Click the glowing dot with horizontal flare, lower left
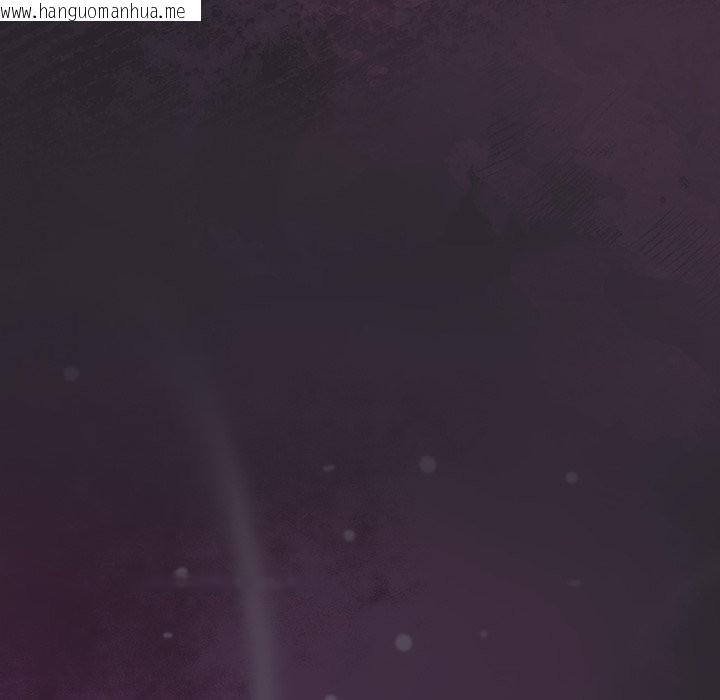720x700 pixels. click(181, 574)
